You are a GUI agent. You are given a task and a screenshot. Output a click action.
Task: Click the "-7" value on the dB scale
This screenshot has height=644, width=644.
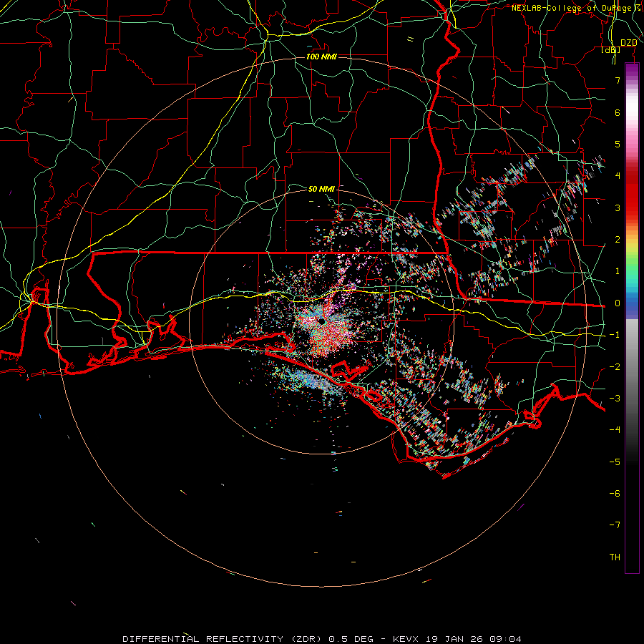point(615,525)
